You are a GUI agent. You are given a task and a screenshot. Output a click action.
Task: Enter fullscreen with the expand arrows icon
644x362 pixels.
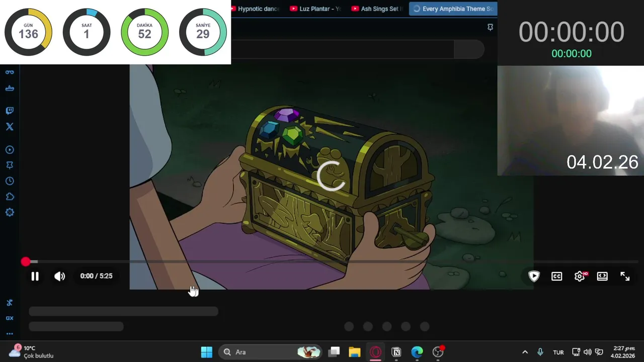tap(625, 276)
